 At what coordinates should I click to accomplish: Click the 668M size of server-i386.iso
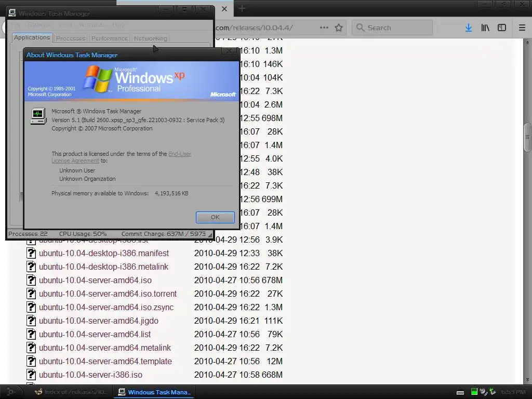click(272, 375)
